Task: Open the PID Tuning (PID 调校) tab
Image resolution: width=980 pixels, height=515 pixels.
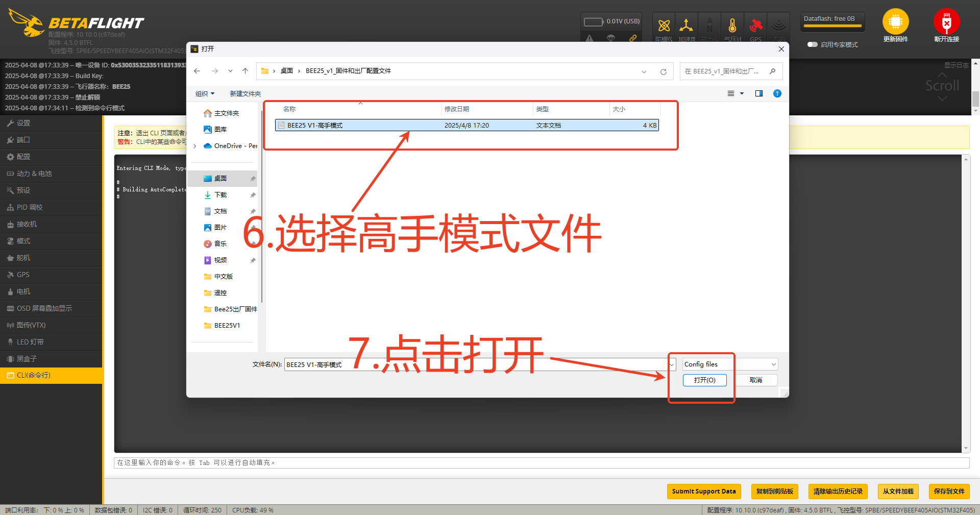Action: (x=51, y=207)
